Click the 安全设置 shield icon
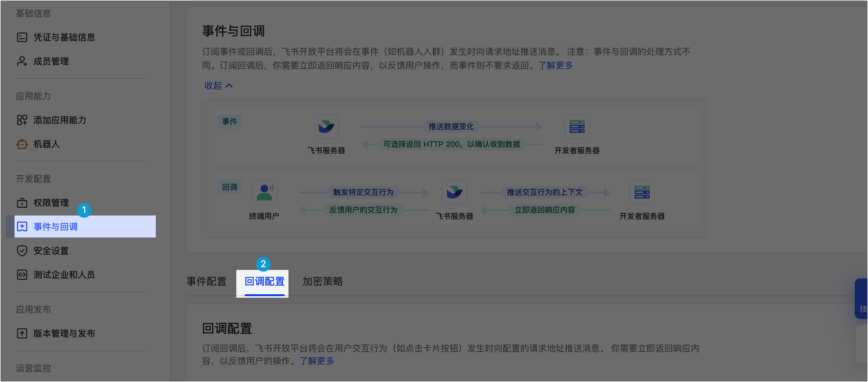Viewport: 868px width, 382px height. (22, 251)
